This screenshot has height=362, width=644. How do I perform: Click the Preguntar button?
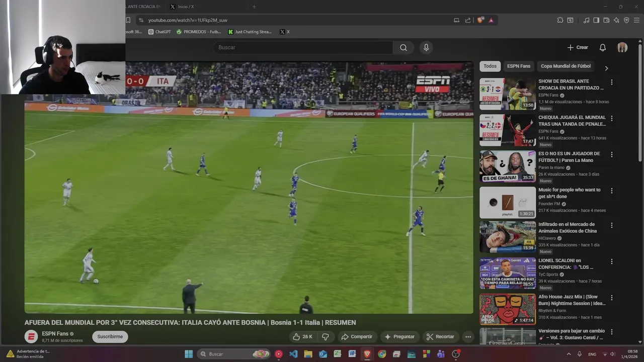pyautogui.click(x=399, y=337)
